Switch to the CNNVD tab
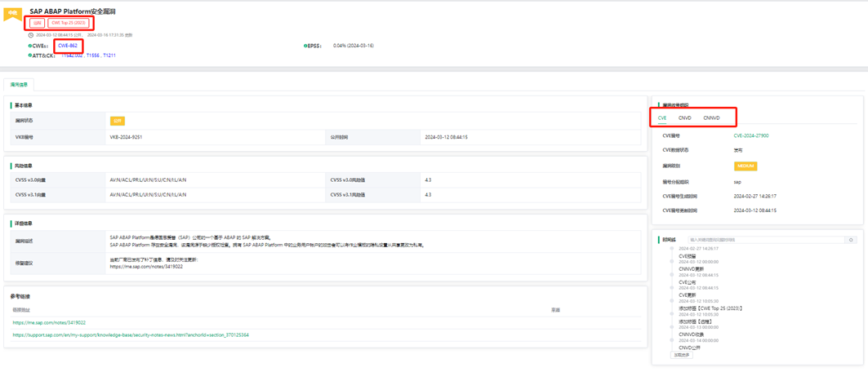Image resolution: width=868 pixels, height=372 pixels. click(x=711, y=117)
